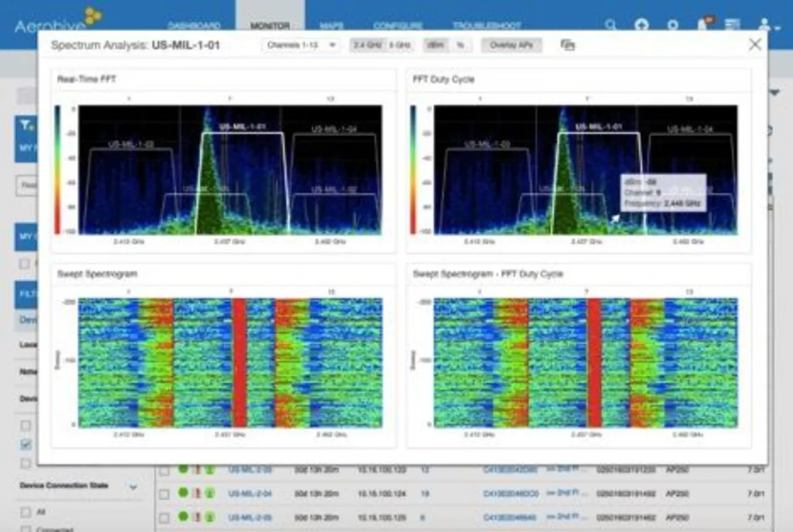This screenshot has width=793, height=532.
Task: Switch to the Maps tab
Action: 332,26
